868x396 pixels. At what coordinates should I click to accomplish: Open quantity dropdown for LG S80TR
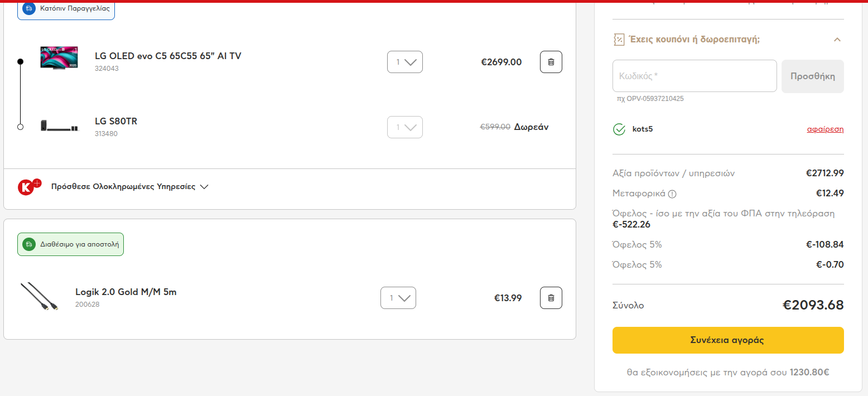tap(405, 127)
